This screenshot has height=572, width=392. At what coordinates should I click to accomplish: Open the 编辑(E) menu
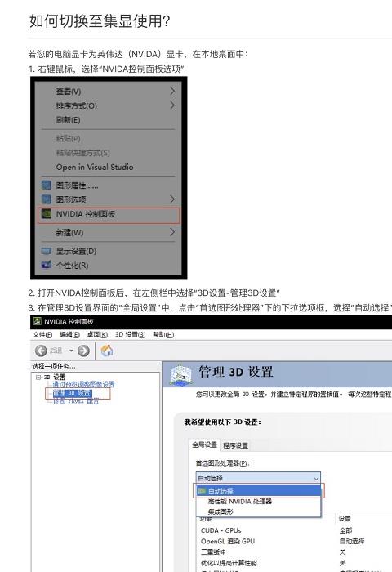pyautogui.click(x=69, y=334)
